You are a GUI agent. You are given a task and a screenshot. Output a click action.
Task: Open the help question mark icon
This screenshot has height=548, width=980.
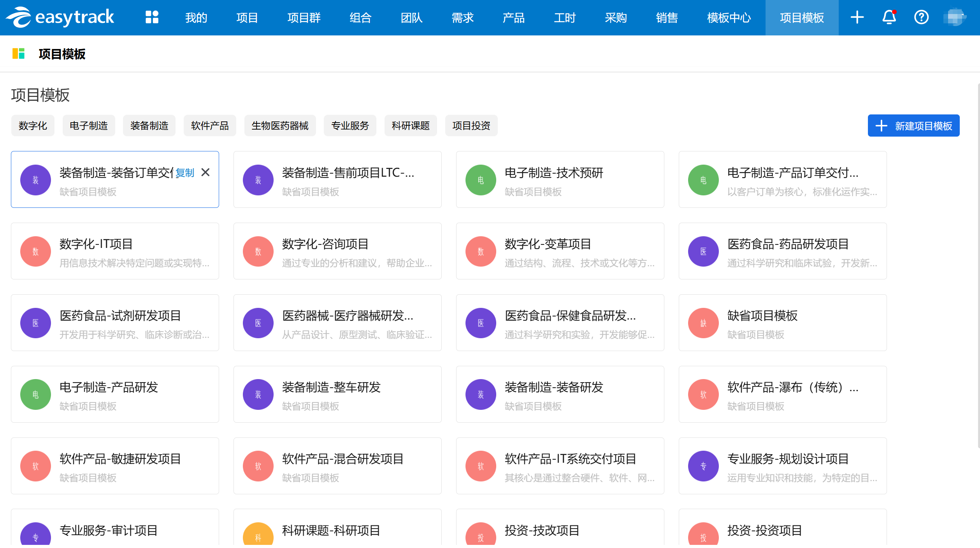pyautogui.click(x=921, y=17)
